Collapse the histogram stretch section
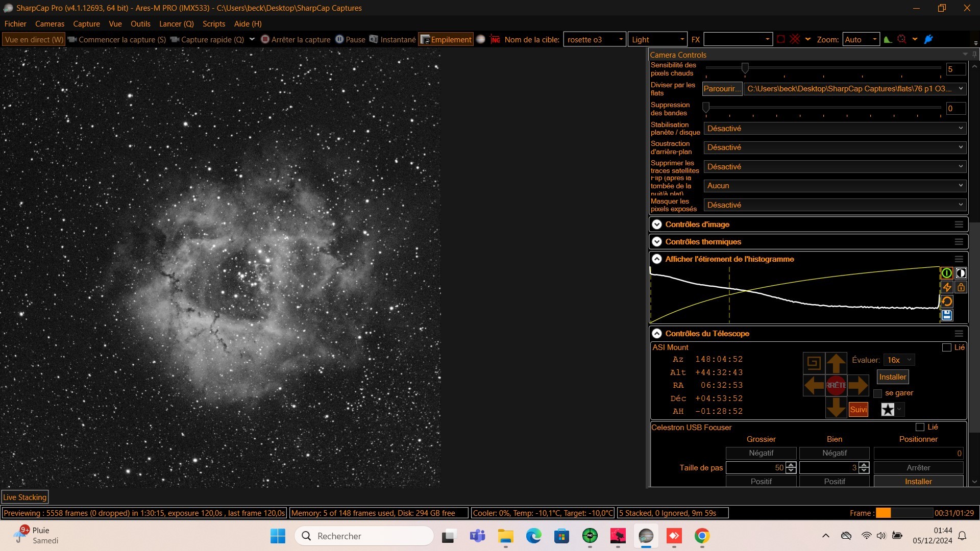The height and width of the screenshot is (551, 980). [x=657, y=259]
